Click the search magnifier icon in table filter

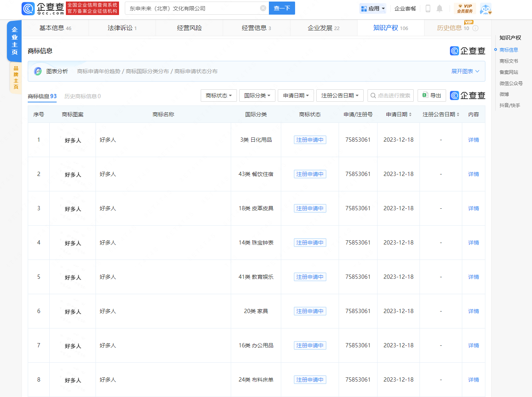pyautogui.click(x=373, y=95)
